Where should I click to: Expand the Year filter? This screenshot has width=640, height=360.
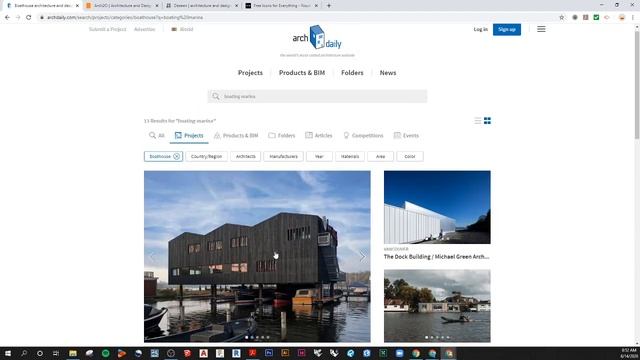pos(319,156)
